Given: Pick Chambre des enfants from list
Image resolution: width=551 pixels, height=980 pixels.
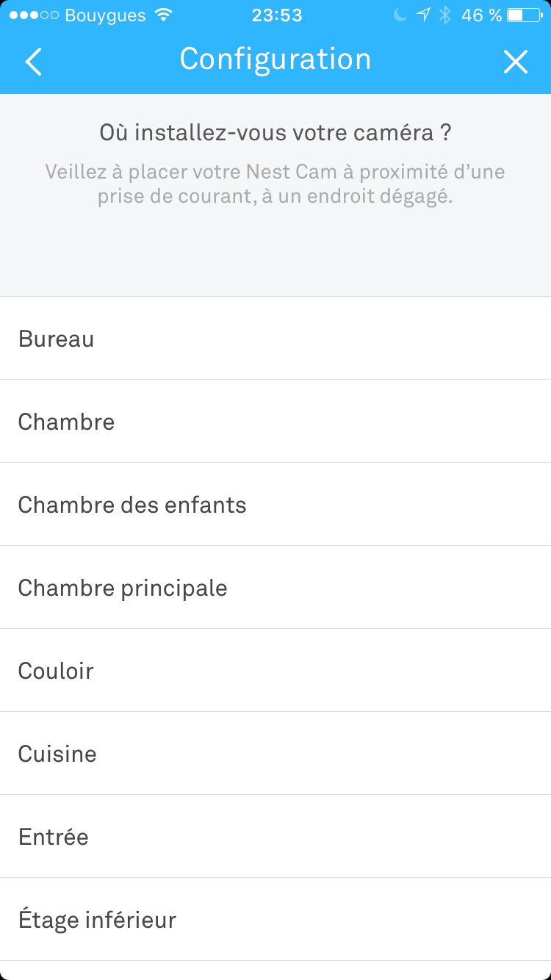Looking at the screenshot, I should [132, 505].
